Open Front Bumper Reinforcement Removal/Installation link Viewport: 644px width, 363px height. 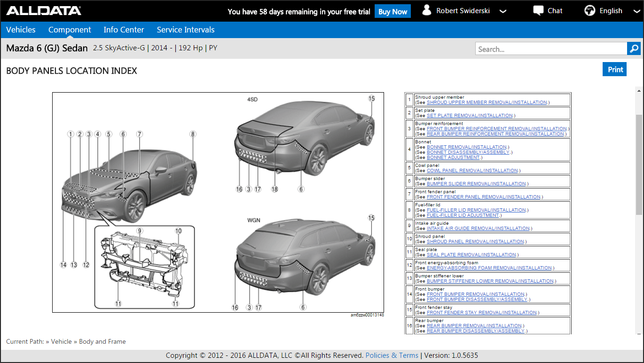pyautogui.click(x=497, y=129)
